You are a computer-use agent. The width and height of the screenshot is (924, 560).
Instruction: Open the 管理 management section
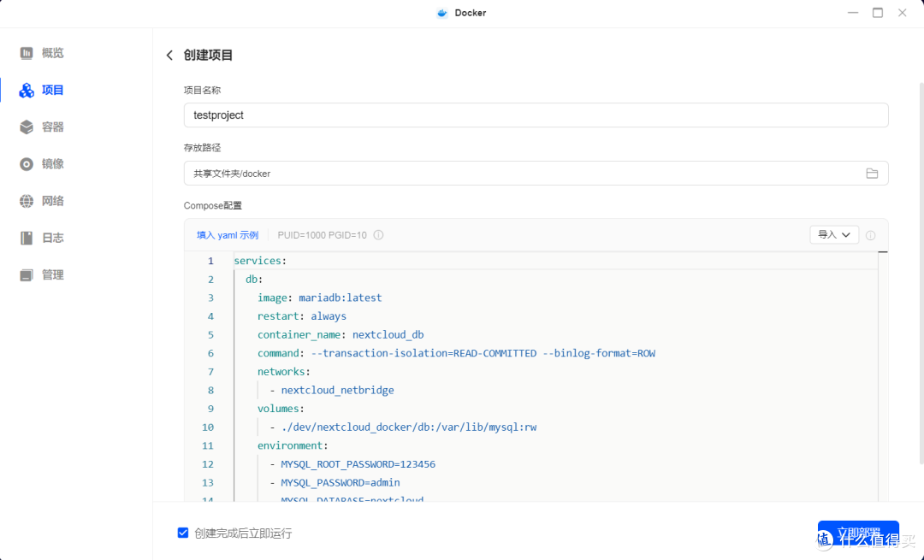pyautogui.click(x=52, y=275)
